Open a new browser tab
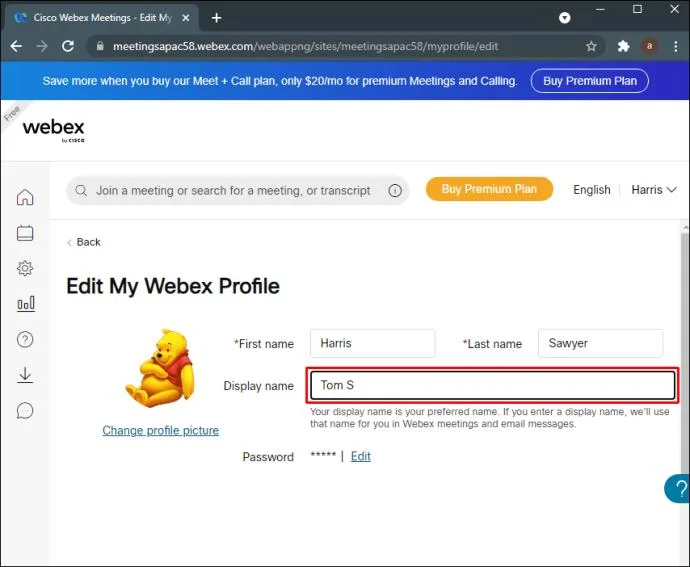Screen dimensions: 690x567 (x=217, y=18)
